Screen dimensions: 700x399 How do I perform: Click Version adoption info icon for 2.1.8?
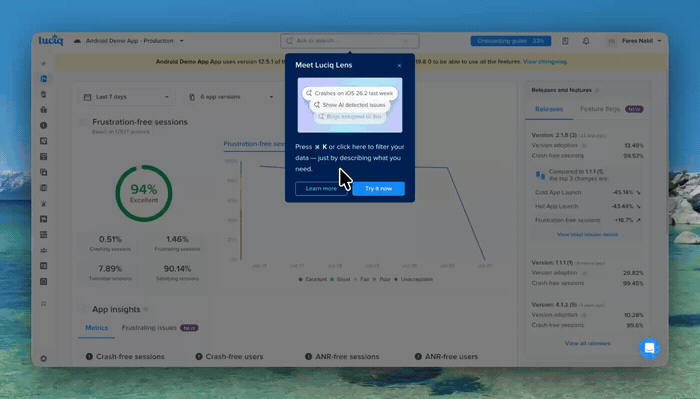584,145
